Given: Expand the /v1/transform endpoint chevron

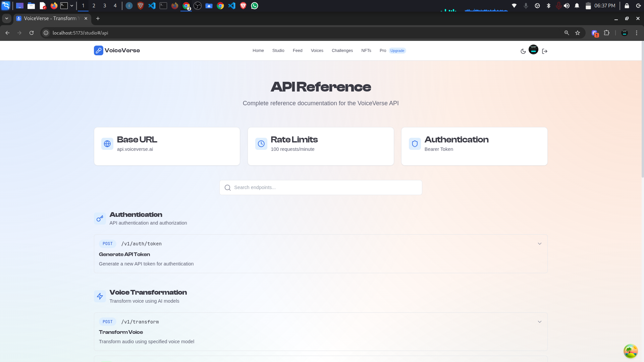Looking at the screenshot, I should tap(539, 322).
